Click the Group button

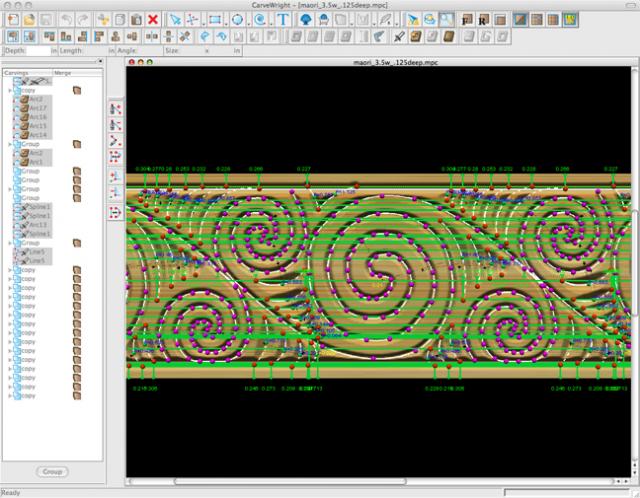pos(52,471)
